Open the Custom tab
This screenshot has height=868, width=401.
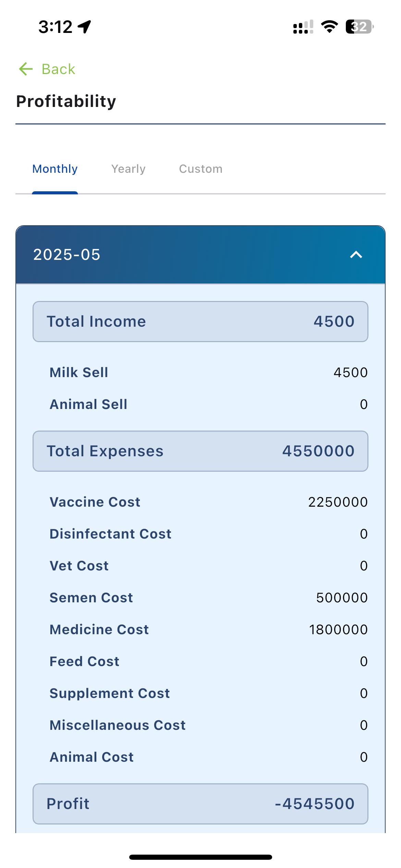coord(200,169)
